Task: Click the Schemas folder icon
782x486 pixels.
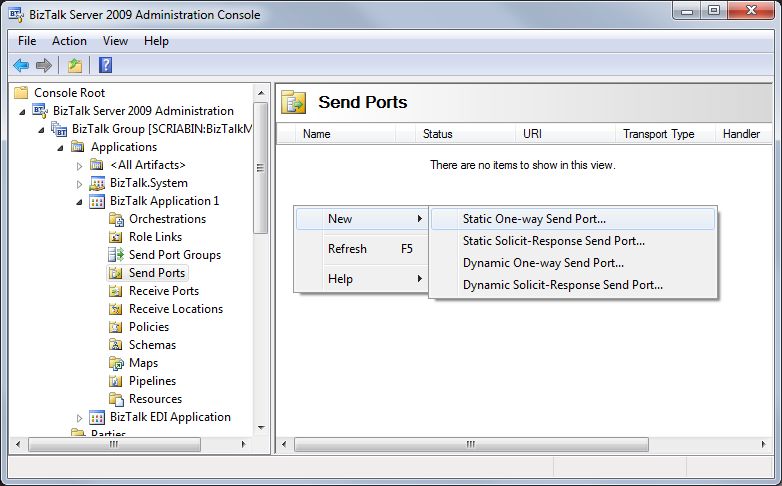Action: (116, 345)
